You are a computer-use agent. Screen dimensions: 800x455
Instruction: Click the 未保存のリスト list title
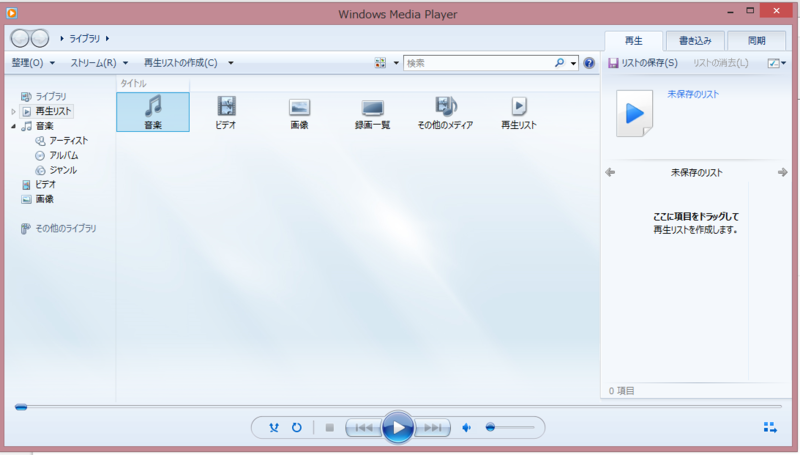[x=696, y=172]
